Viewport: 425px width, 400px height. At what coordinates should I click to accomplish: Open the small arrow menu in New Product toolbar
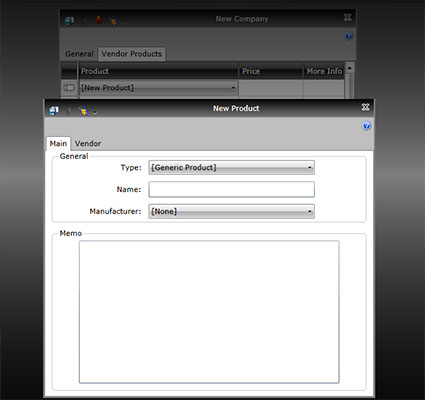95,113
